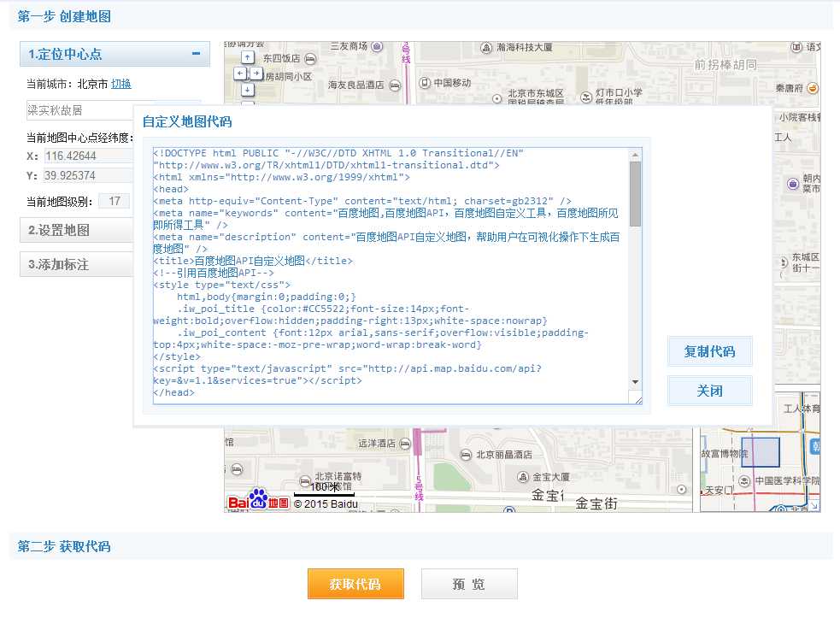Click the textarea resize grip corner
840x618 pixels.
tap(638, 400)
